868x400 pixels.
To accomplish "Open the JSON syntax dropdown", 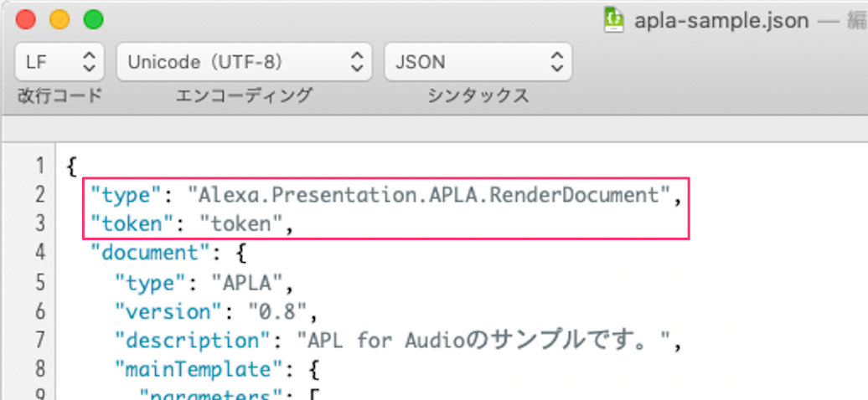I will tap(478, 62).
